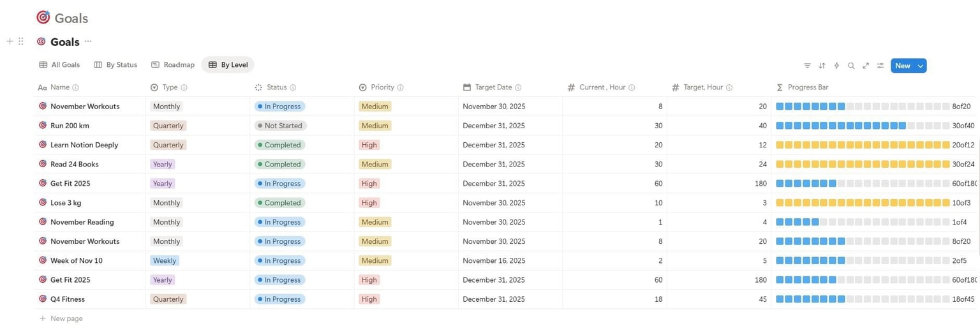
Task: Change Priority tag of Learn Notion Deeply
Action: [369, 145]
